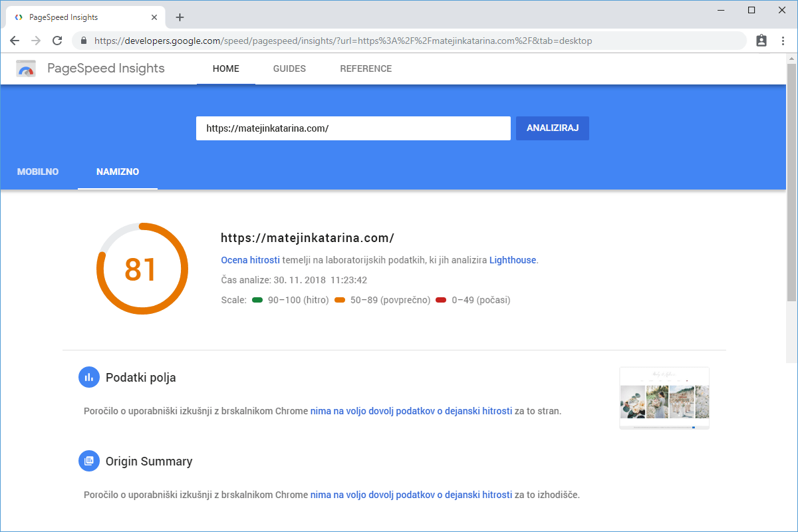Screen dimensions: 798x532
Task: Open the Lighthouse link
Action: point(513,260)
